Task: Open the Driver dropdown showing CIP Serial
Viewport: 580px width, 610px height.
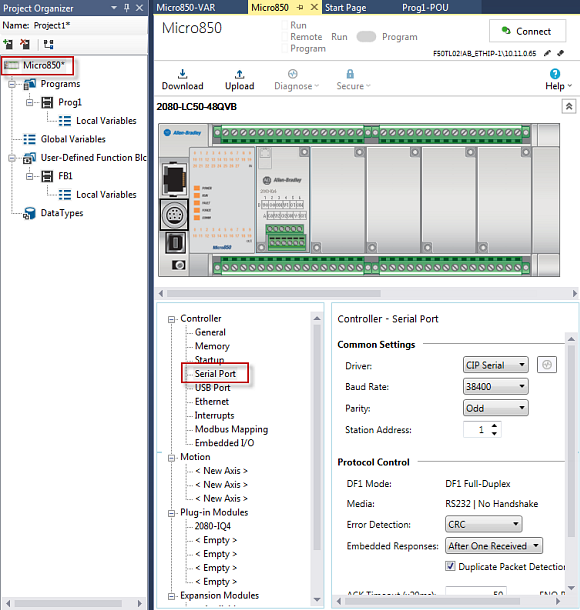Action: click(496, 365)
